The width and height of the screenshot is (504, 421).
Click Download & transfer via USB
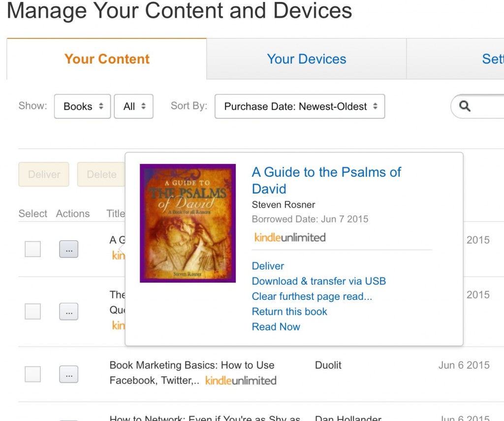pyautogui.click(x=318, y=281)
